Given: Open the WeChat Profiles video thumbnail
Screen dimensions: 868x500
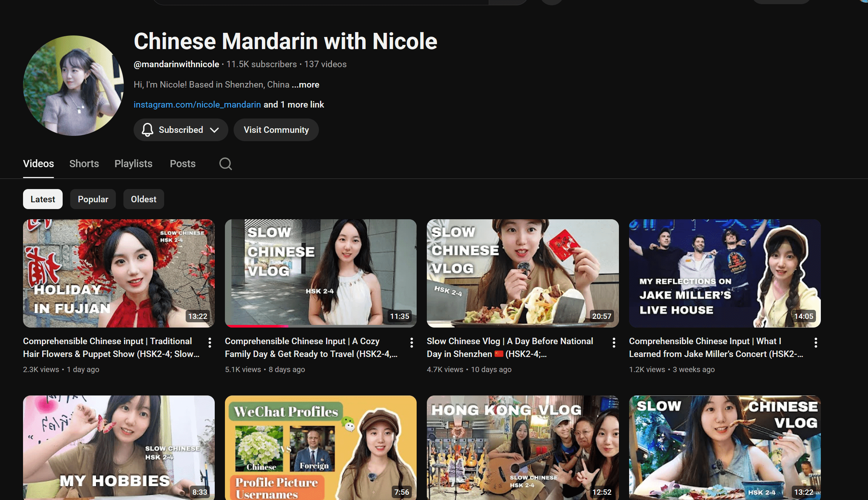Looking at the screenshot, I should coord(320,448).
